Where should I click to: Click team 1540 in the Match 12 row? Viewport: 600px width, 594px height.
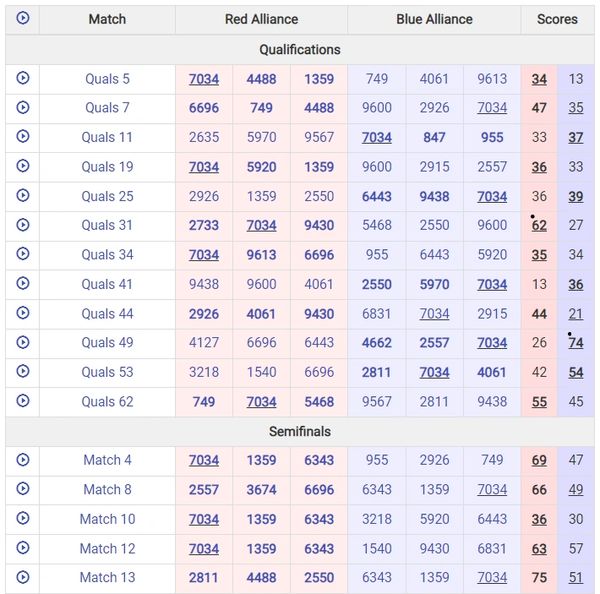[x=377, y=548]
